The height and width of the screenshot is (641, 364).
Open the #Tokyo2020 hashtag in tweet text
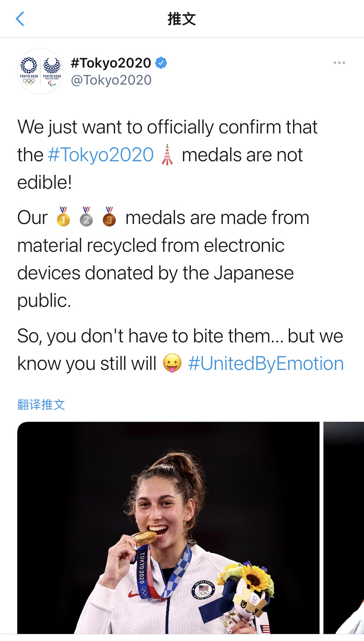pyautogui.click(x=101, y=155)
